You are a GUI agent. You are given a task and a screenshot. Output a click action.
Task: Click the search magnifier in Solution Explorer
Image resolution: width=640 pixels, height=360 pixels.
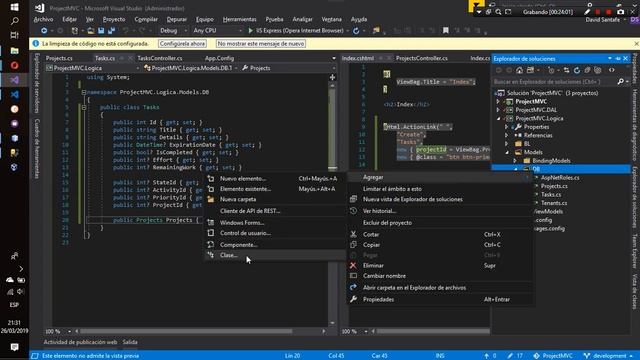coord(620,82)
